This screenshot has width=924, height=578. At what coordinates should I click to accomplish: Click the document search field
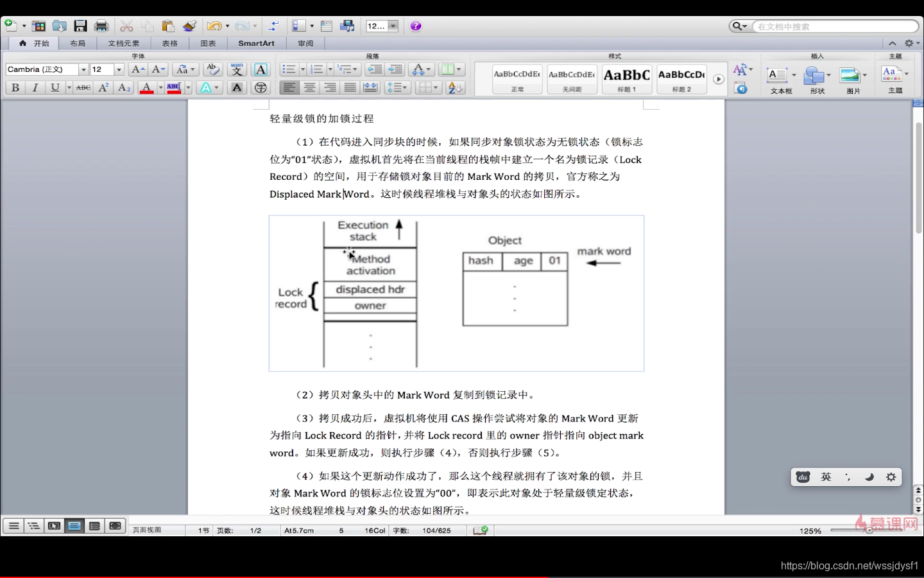[x=836, y=26]
